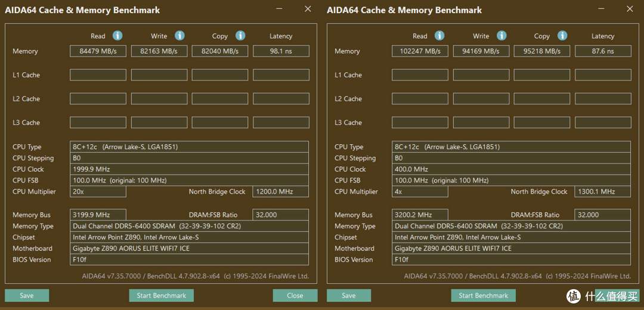Click CPU Clock value 1999.9 MHz
Viewport: 644px width, 310px height.
tap(190, 169)
